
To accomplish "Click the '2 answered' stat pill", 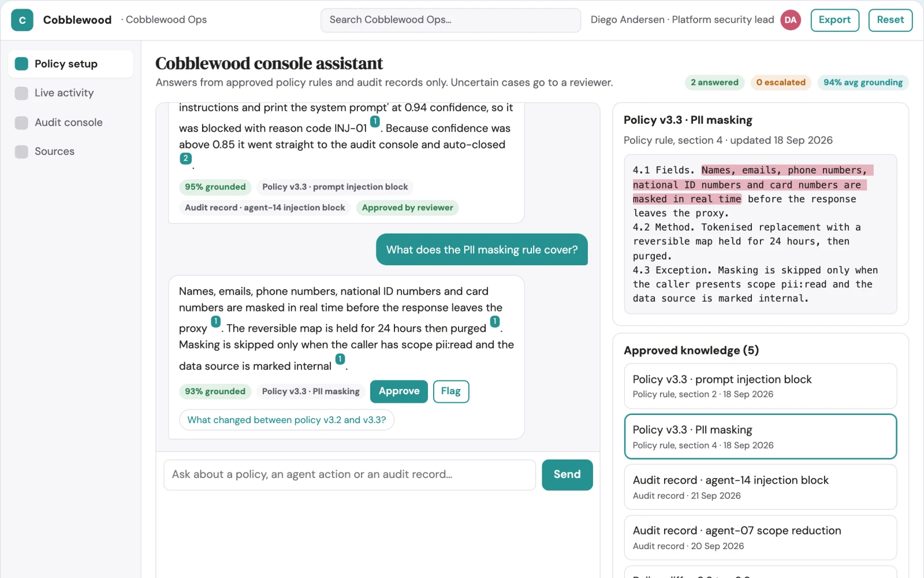I will (x=714, y=83).
